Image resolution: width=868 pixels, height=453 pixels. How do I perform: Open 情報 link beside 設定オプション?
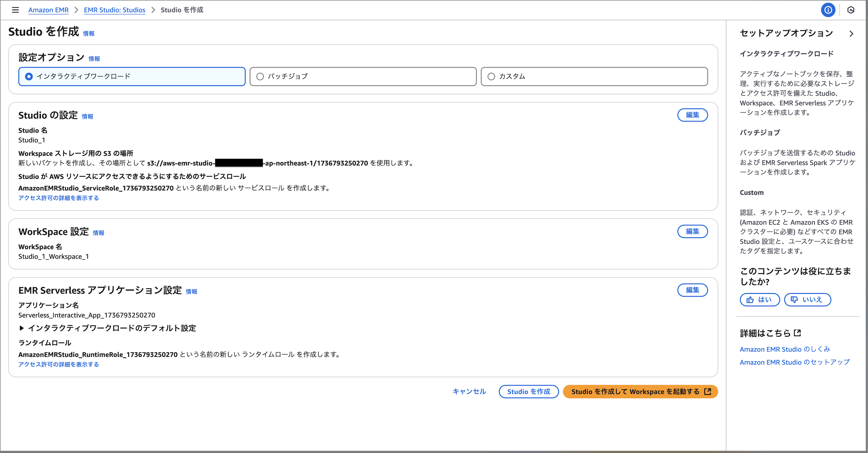94,59
